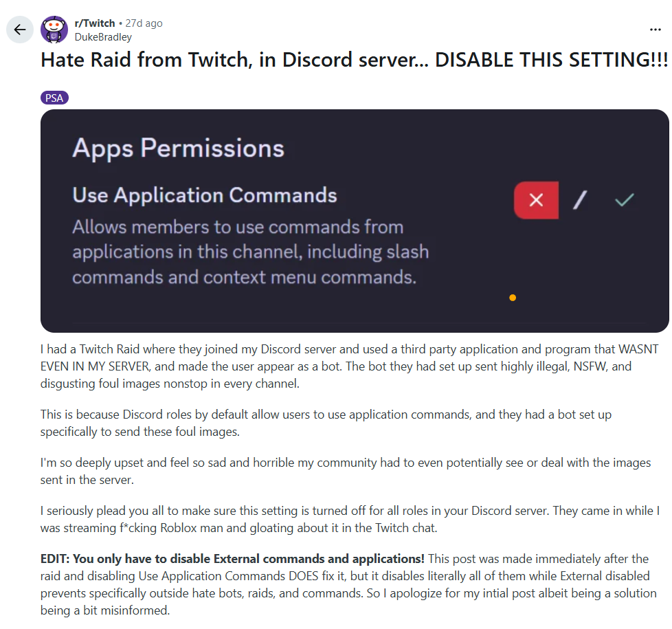This screenshot has width=672, height=629.
Task: View DukeBradley's user profile
Action: 103,37
